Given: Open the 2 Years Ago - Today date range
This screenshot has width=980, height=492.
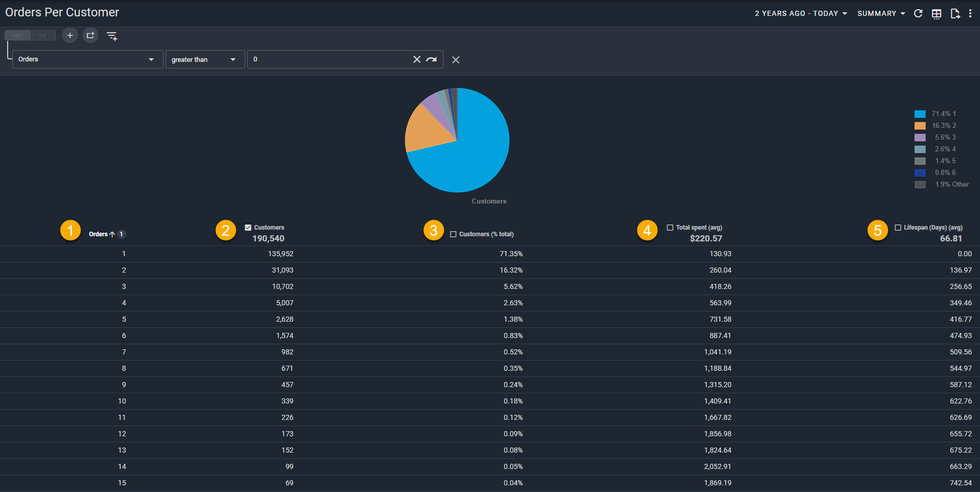Looking at the screenshot, I should coord(801,13).
